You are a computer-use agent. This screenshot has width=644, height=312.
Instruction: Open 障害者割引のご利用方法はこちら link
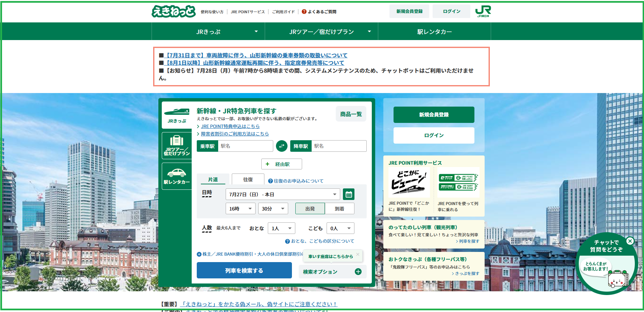point(235,134)
